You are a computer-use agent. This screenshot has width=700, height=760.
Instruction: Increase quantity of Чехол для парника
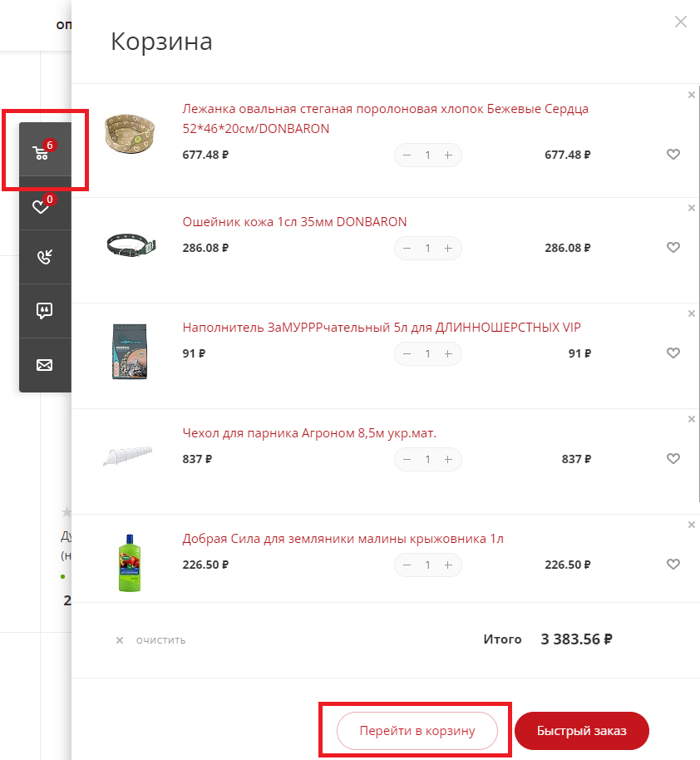448,459
